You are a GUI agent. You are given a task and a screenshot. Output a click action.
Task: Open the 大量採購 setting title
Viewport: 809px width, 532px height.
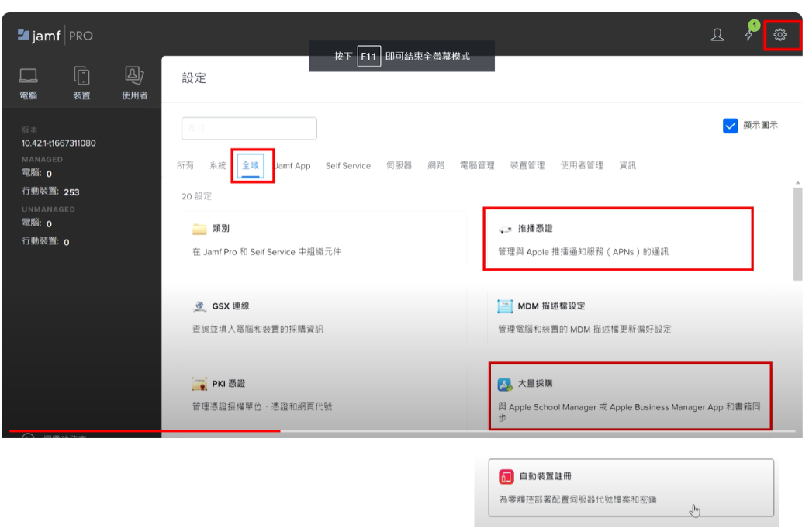point(535,383)
